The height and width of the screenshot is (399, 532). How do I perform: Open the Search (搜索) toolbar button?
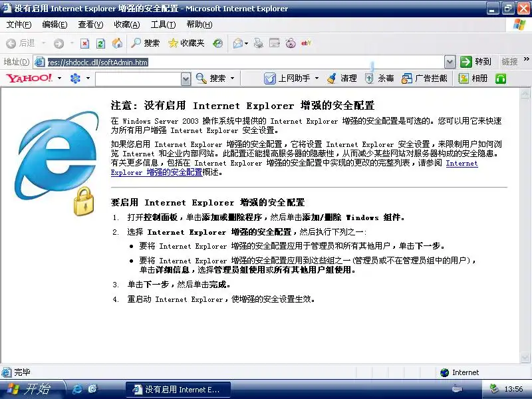point(145,43)
